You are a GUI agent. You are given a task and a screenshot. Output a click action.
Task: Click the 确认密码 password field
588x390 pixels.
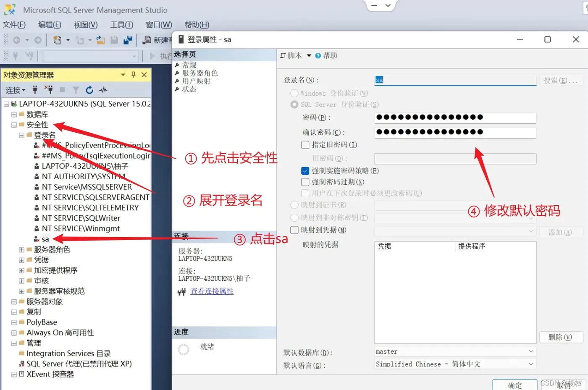click(x=455, y=132)
